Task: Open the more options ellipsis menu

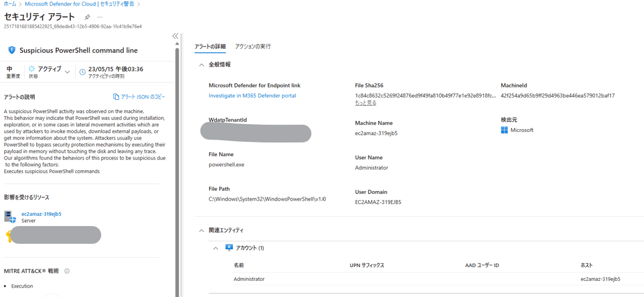Action: coord(100,17)
